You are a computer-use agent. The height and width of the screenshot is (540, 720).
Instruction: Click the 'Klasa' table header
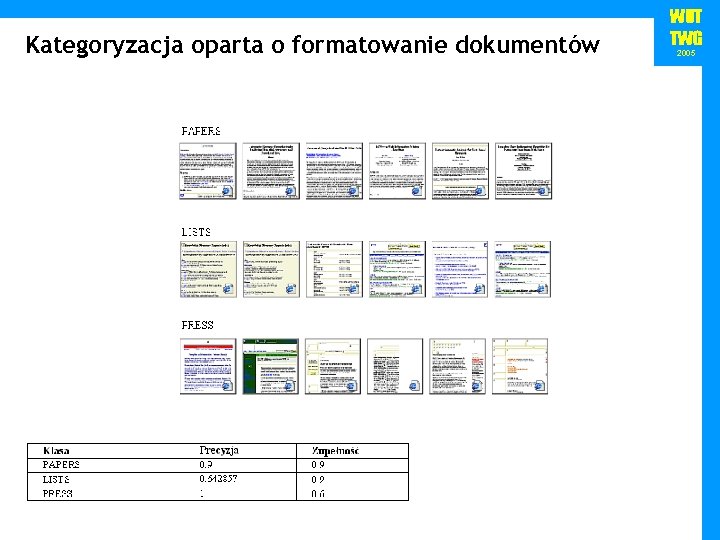click(56, 451)
